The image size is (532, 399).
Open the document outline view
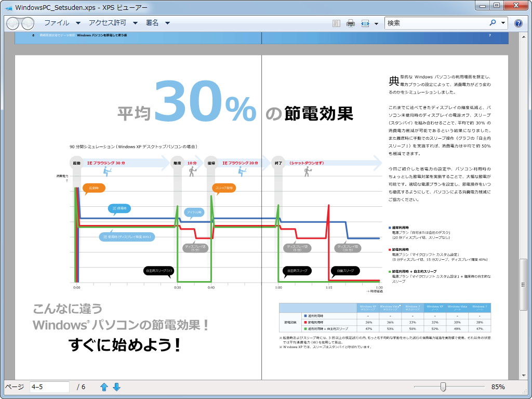coord(336,23)
